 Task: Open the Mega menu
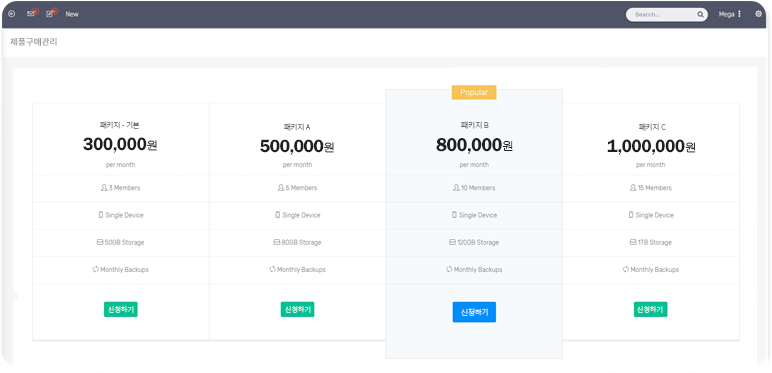(729, 14)
